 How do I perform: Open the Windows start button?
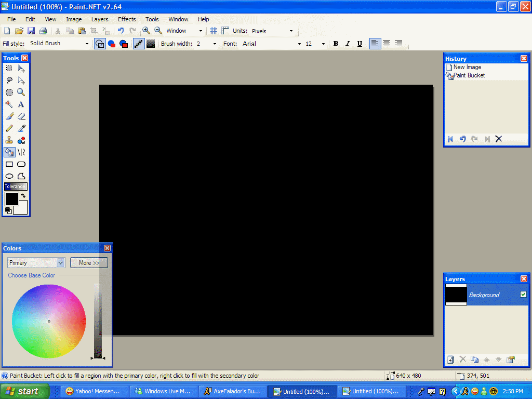[x=24, y=391]
